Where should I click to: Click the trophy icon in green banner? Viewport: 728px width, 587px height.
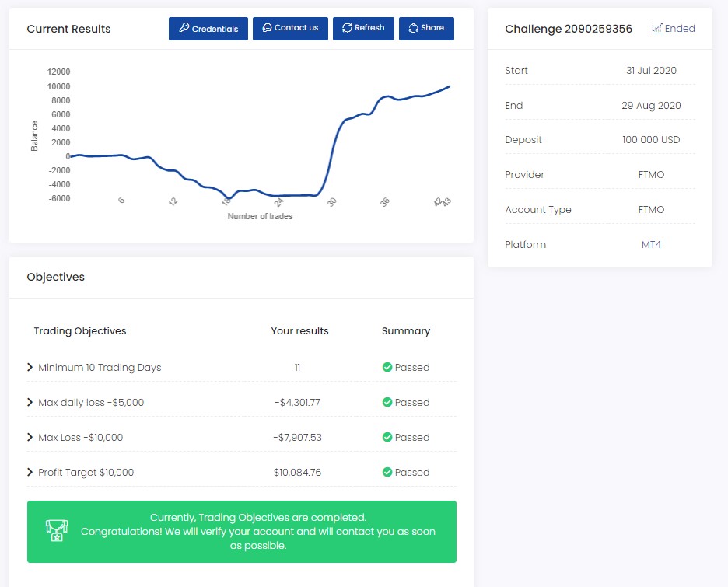[56, 531]
